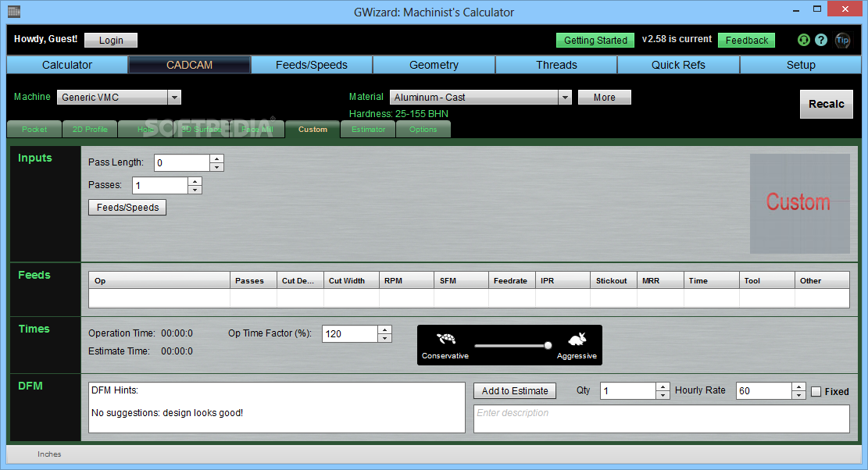The height and width of the screenshot is (470, 868).
Task: Decrease Hourly Rate with down arrow
Action: point(798,395)
